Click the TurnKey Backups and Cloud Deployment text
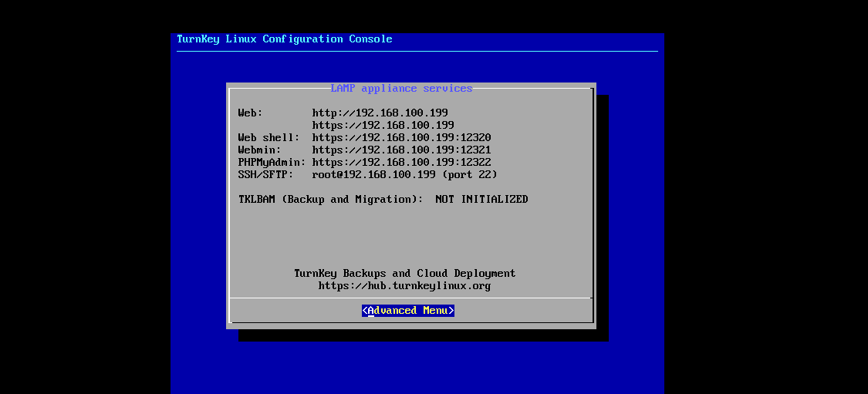 click(x=404, y=274)
